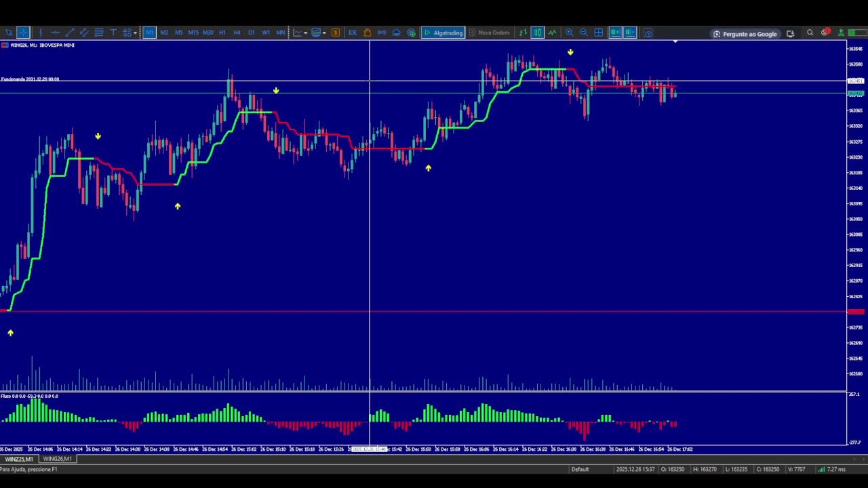This screenshot has height=488, width=868.
Task: Switch chart to W1 timeframe
Action: pyautogui.click(x=266, y=33)
